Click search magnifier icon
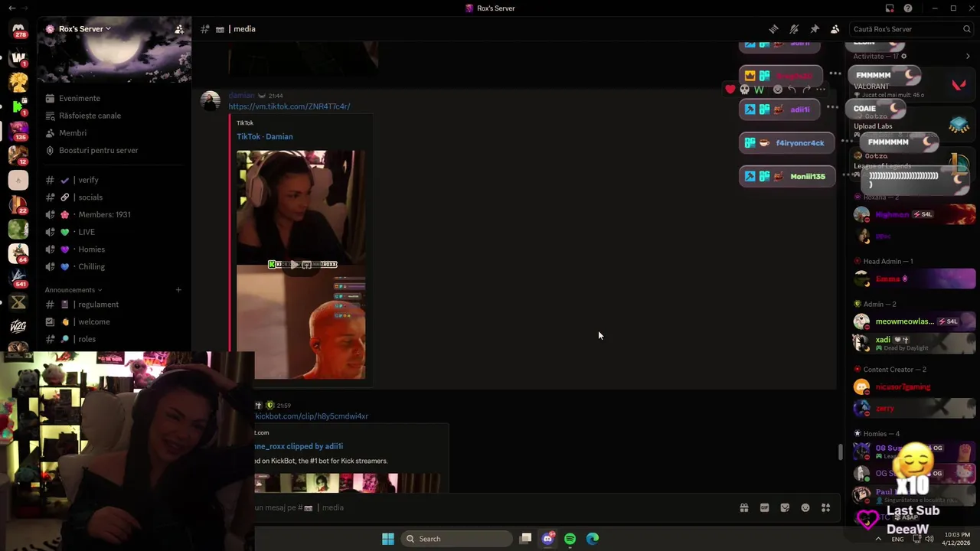 (x=967, y=29)
